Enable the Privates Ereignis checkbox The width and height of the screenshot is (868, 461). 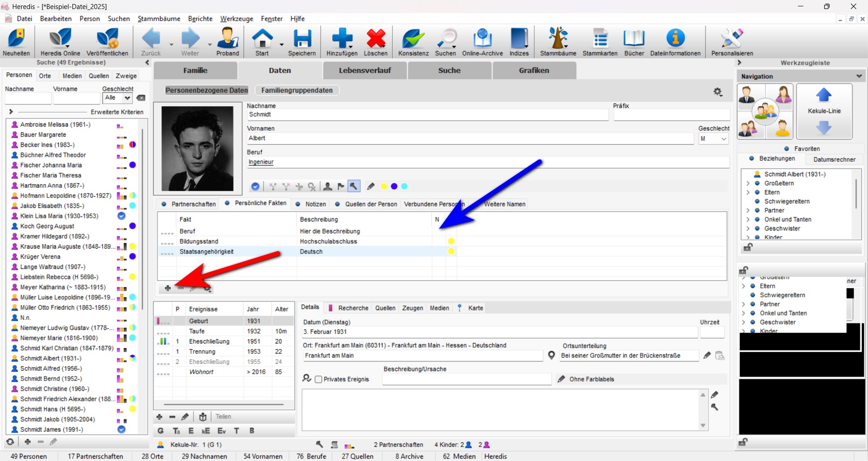319,379
